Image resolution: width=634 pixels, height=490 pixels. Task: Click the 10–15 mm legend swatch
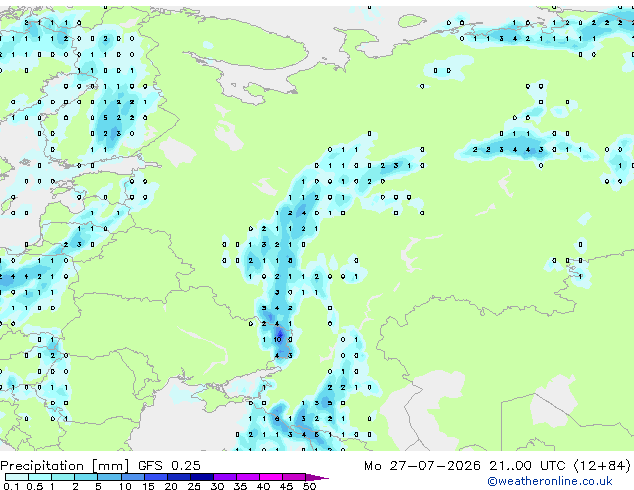(132, 477)
